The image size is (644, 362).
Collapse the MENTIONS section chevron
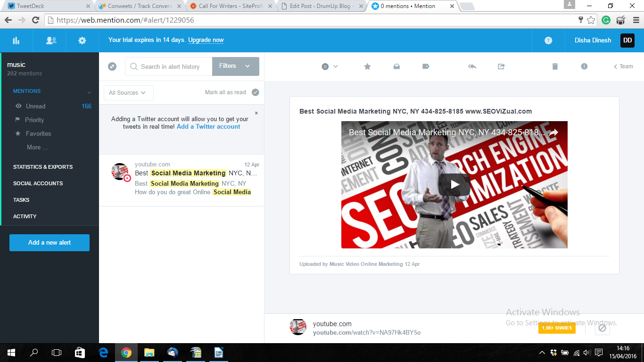click(89, 92)
